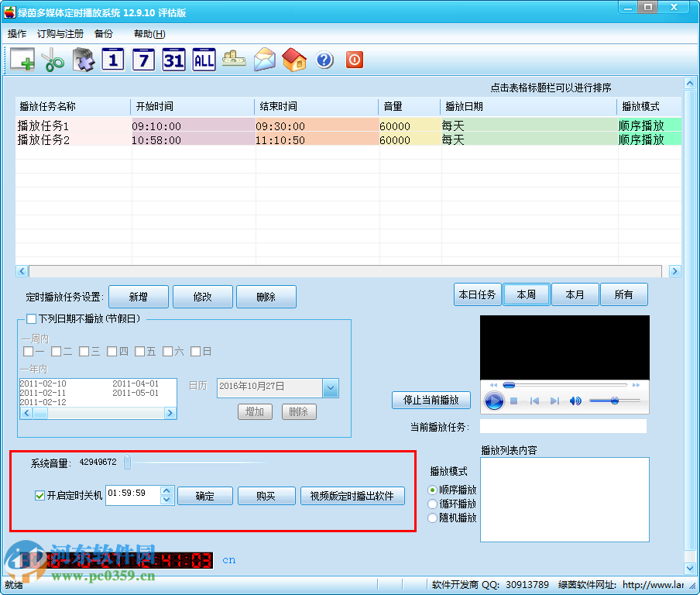Click the 视频版定时播出软件 button
Screen dimensions: 700x595
coord(353,496)
